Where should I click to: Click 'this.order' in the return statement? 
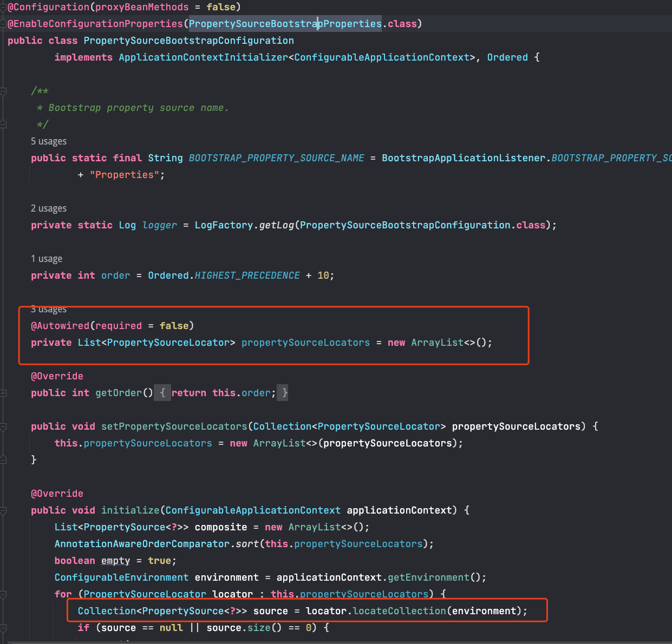pyautogui.click(x=242, y=393)
